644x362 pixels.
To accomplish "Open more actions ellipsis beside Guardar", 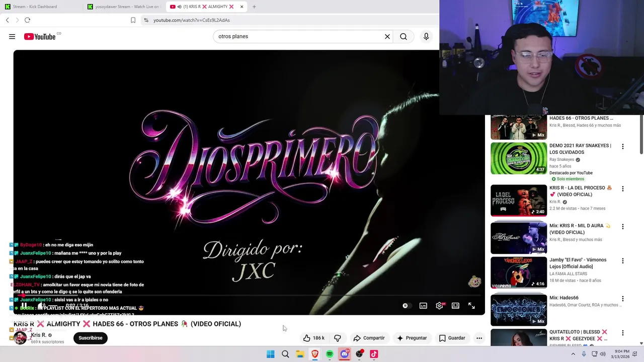I will click(479, 338).
